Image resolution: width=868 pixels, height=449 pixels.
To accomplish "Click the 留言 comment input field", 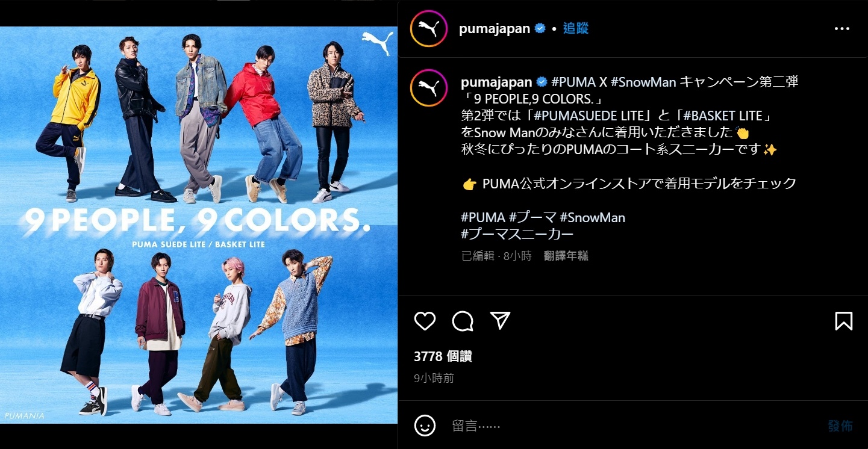I will [632, 426].
